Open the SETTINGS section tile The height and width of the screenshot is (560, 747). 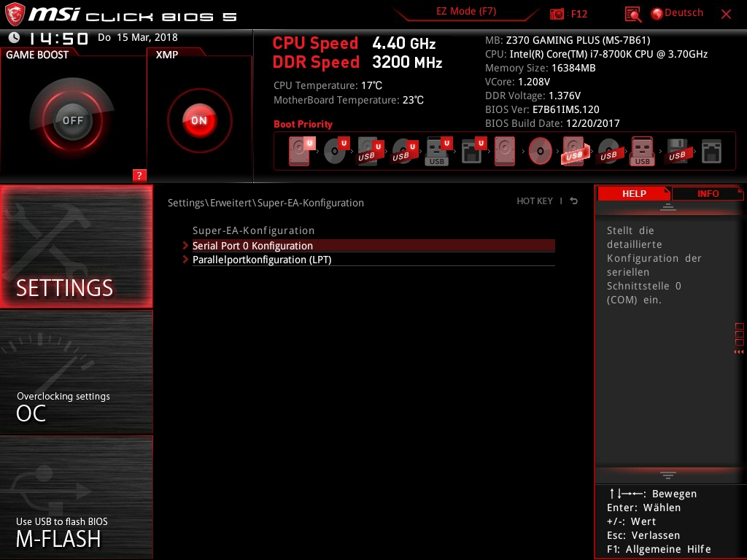point(76,246)
